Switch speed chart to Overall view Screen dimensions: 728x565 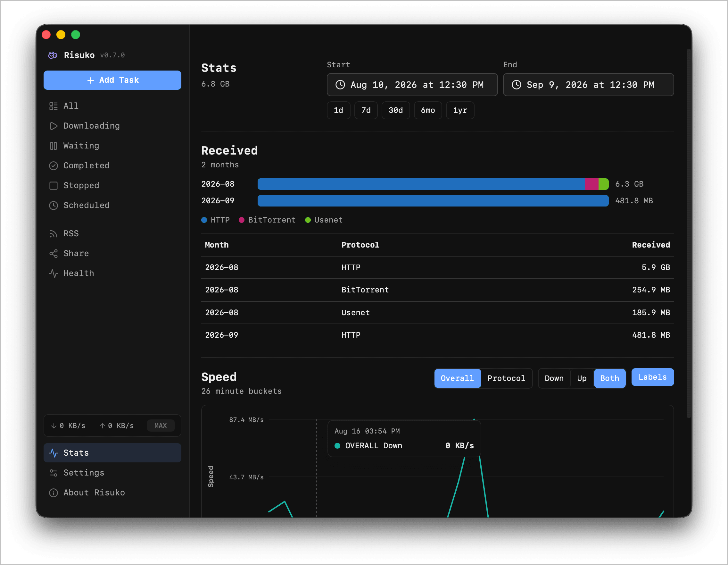click(457, 378)
